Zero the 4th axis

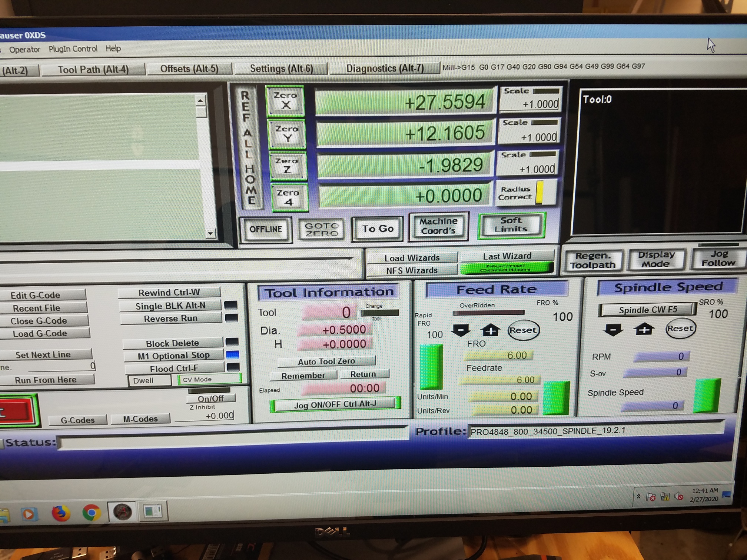[x=289, y=197]
